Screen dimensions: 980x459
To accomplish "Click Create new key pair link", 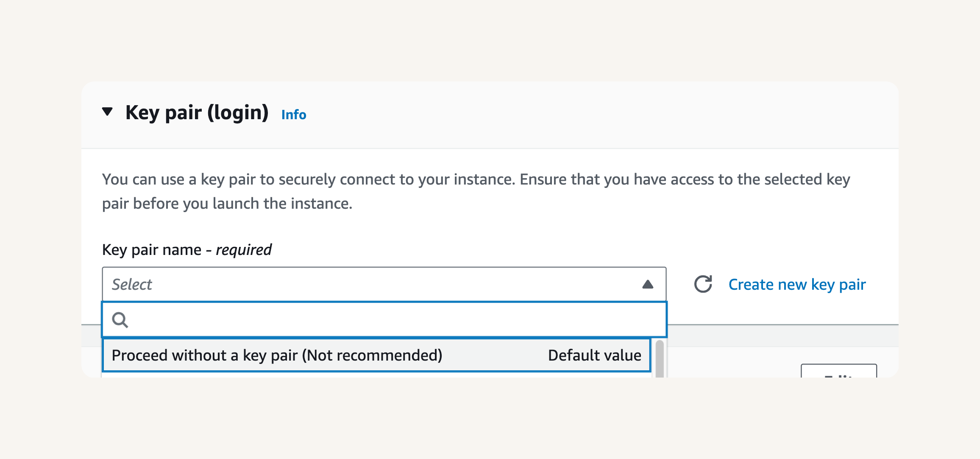I will pyautogui.click(x=797, y=284).
